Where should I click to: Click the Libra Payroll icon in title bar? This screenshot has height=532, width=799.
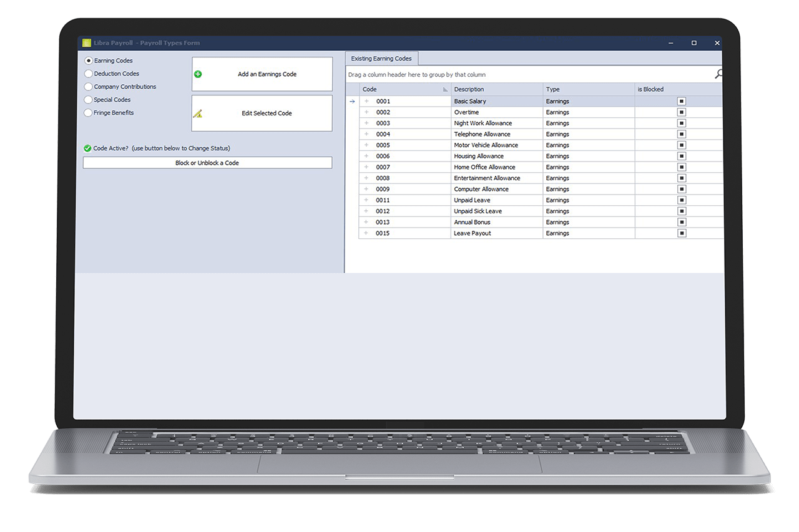(86, 42)
